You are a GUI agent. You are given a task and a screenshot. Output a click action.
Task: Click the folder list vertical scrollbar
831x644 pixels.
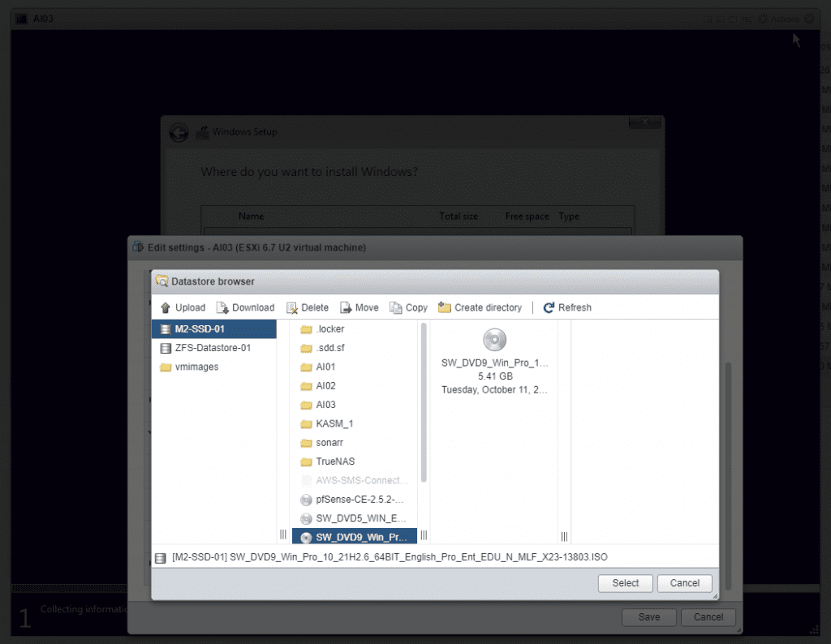click(x=424, y=402)
